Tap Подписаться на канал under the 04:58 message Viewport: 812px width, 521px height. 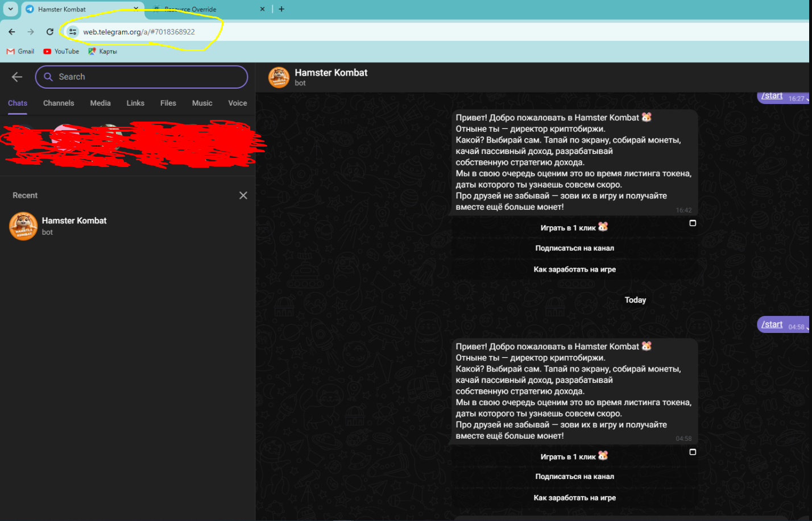tap(575, 477)
